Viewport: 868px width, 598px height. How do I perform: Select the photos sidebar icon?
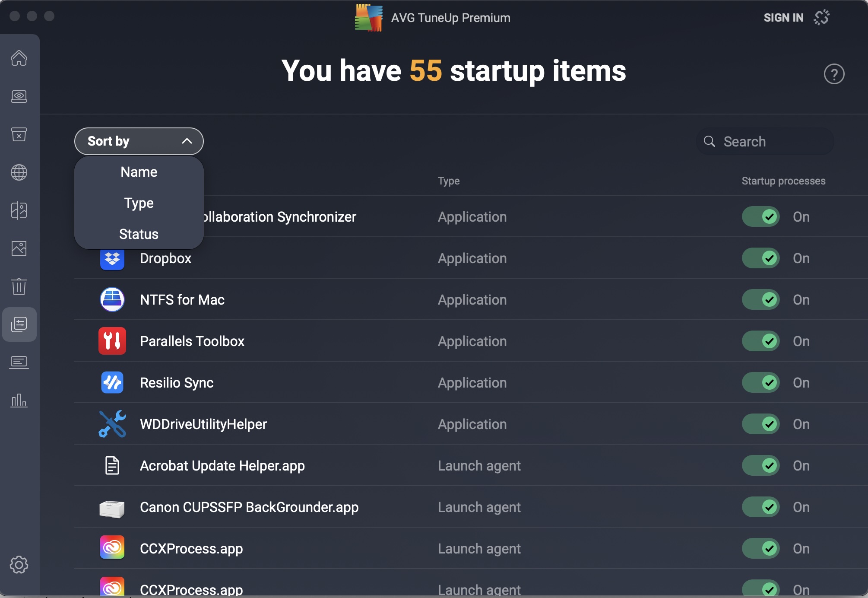tap(19, 248)
